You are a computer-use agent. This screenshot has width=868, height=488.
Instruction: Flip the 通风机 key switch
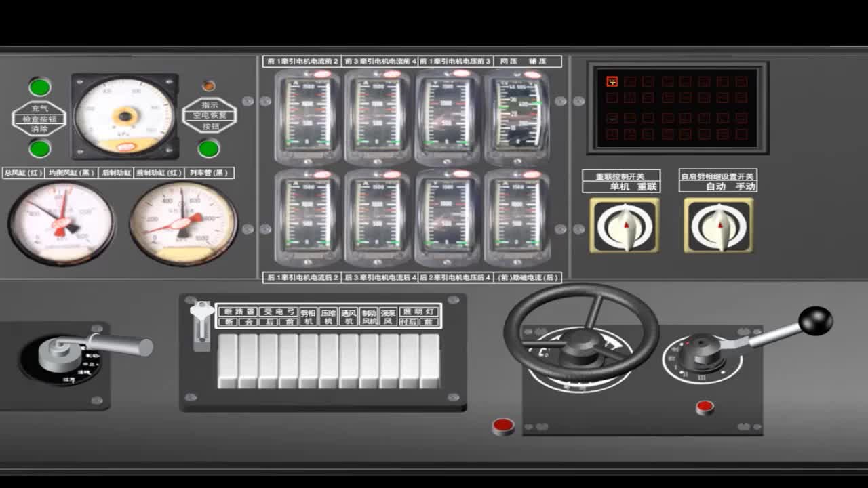349,361
